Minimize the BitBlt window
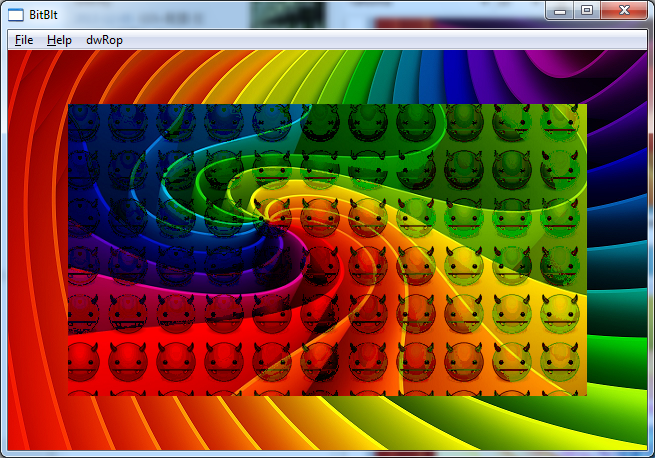Image resolution: width=655 pixels, height=458 pixels. (x=560, y=10)
